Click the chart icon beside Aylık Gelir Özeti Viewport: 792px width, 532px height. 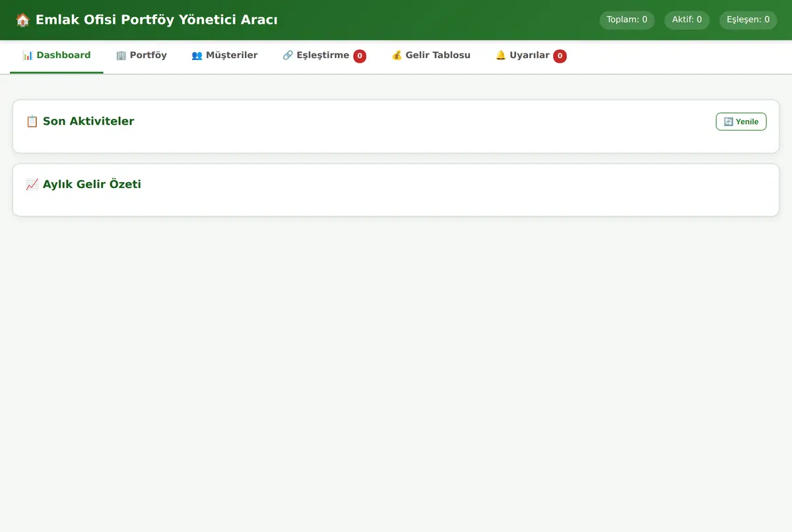pyautogui.click(x=32, y=185)
